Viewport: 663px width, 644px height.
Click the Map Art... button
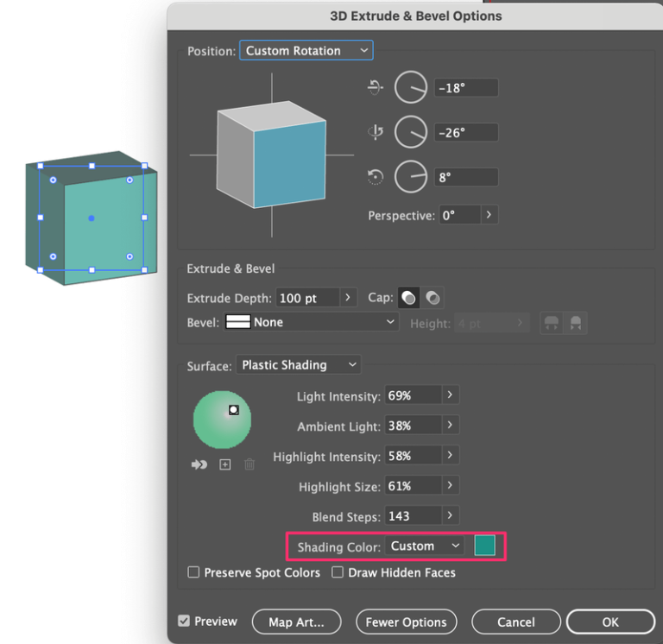pos(296,622)
